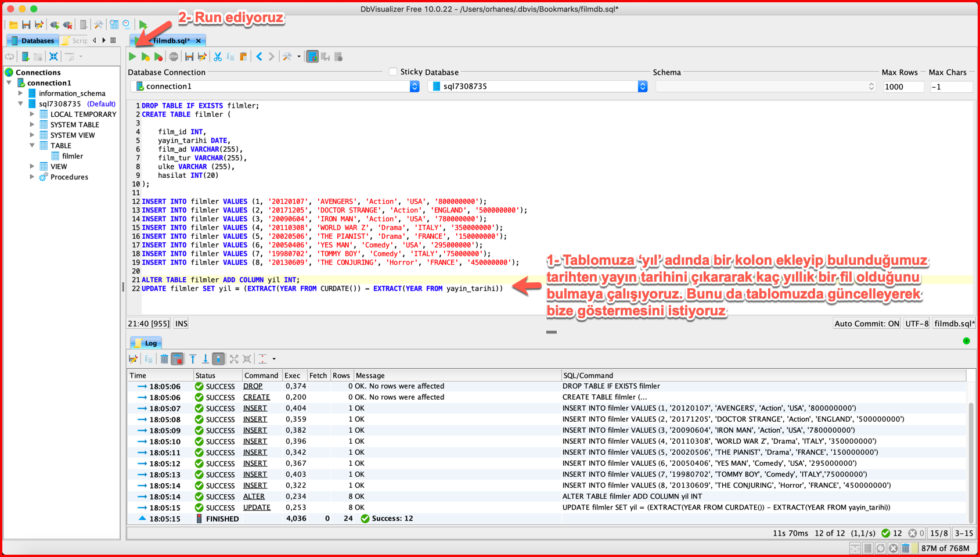Screen dimensions: 980x557
Task: Click the Paste clipboard icon in editor toolbar
Action: point(243,57)
